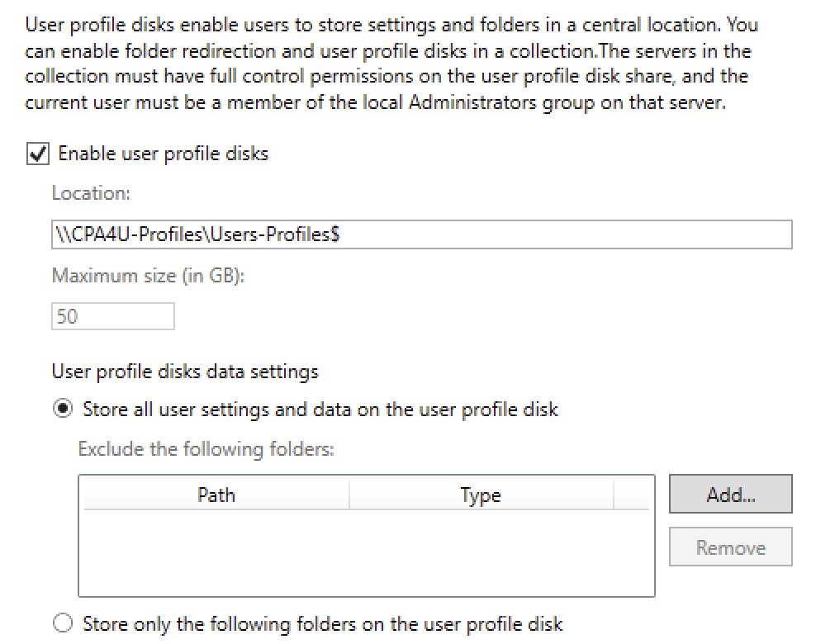Click the Remove button
The width and height of the screenshot is (816, 644).
[x=730, y=547]
